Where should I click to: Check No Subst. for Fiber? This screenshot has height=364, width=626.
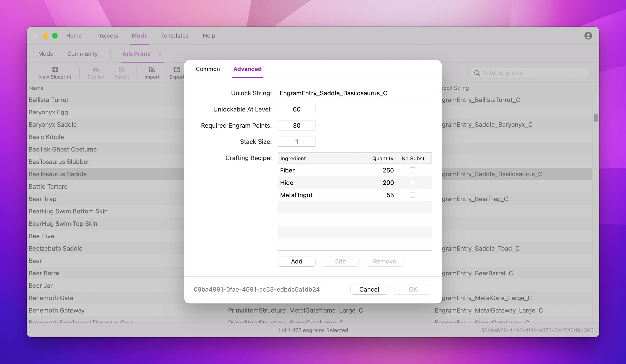pyautogui.click(x=412, y=170)
